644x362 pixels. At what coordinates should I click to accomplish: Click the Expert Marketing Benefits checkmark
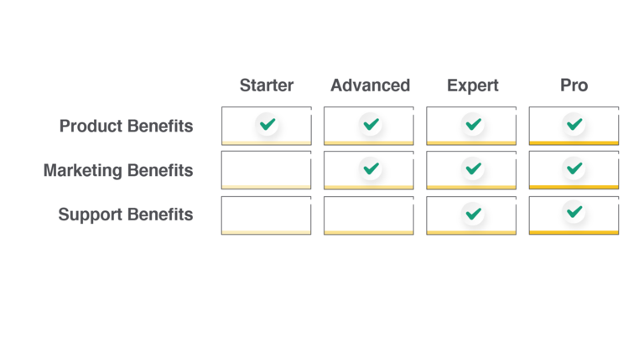pos(473,168)
